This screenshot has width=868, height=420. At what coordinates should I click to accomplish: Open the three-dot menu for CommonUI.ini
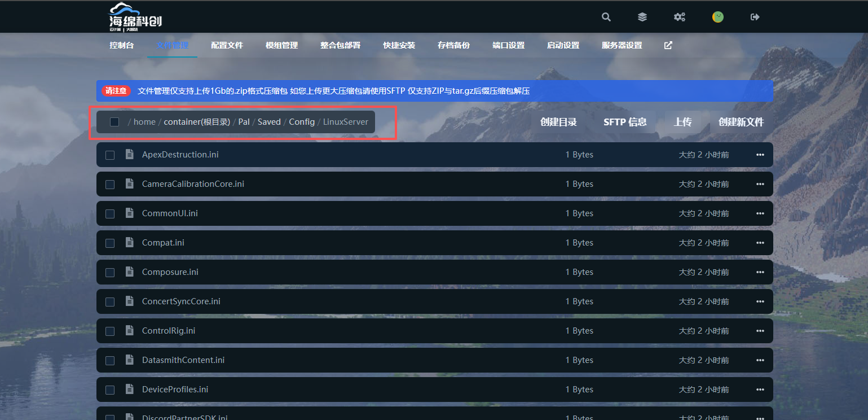pos(760,213)
